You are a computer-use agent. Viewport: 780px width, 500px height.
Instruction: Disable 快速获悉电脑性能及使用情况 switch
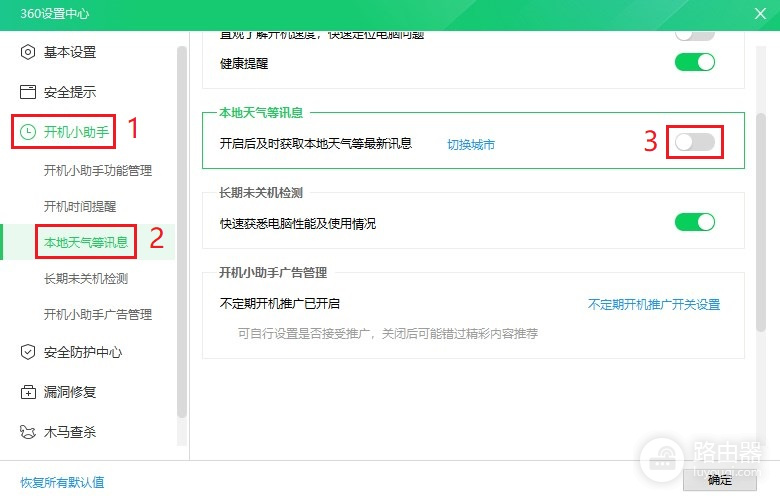point(695,222)
